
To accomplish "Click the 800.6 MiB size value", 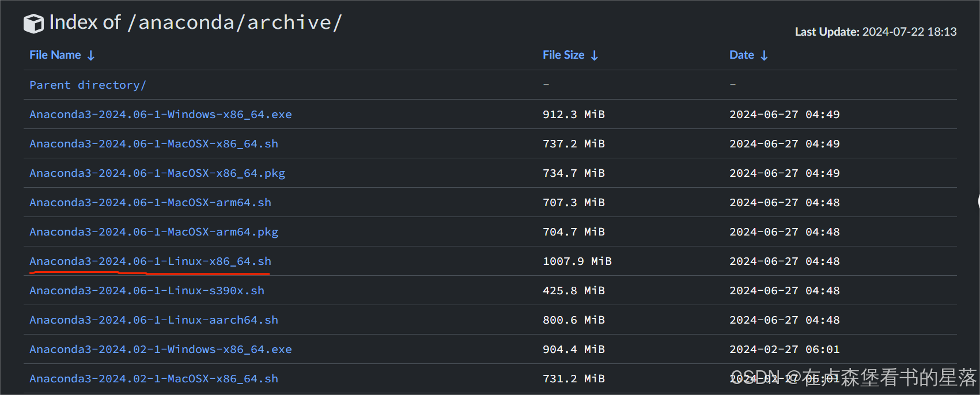I will pyautogui.click(x=574, y=320).
